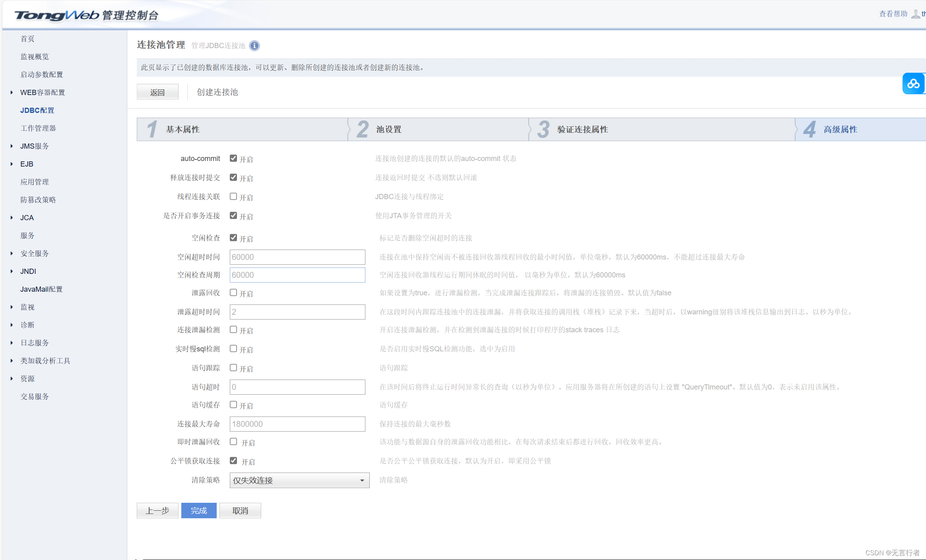Click the blue cloud floating icon
The image size is (926, 560).
coord(913,83)
